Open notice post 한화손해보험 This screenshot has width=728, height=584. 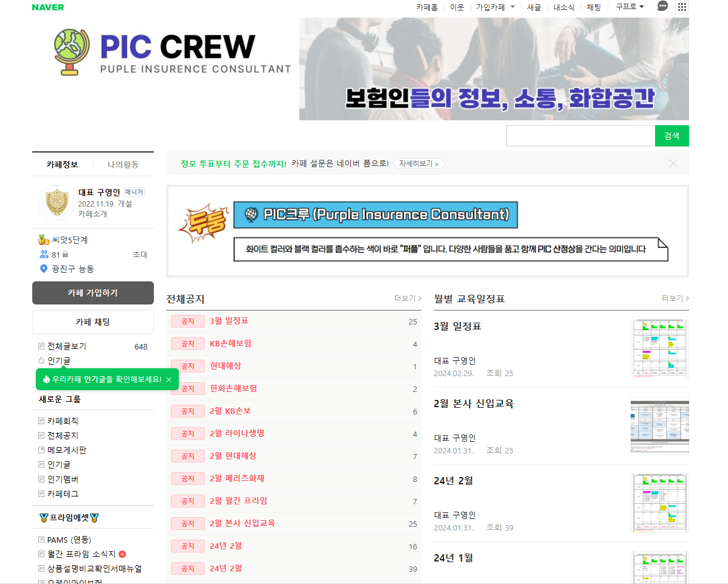coord(234,388)
